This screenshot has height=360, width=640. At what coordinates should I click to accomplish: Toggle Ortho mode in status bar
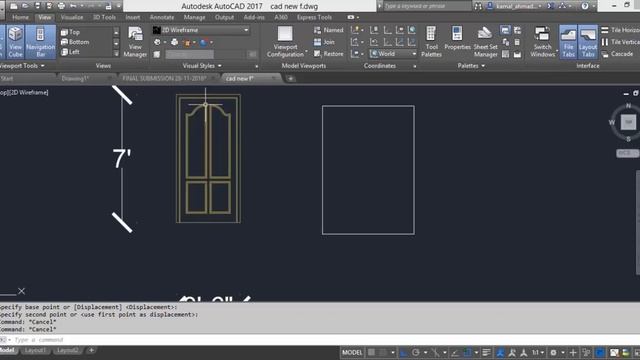click(404, 353)
